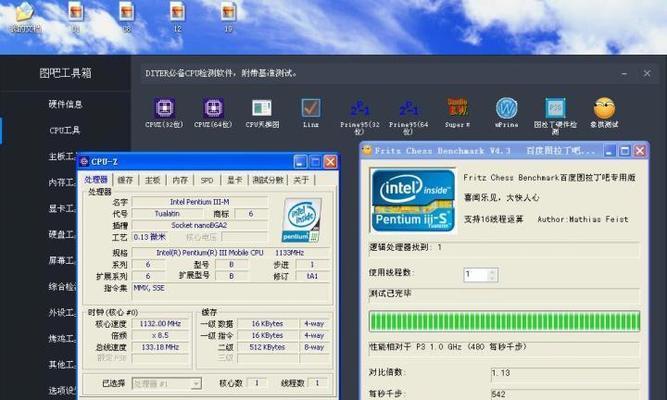Switch to CPU-Z 内存 tab

tap(180, 180)
